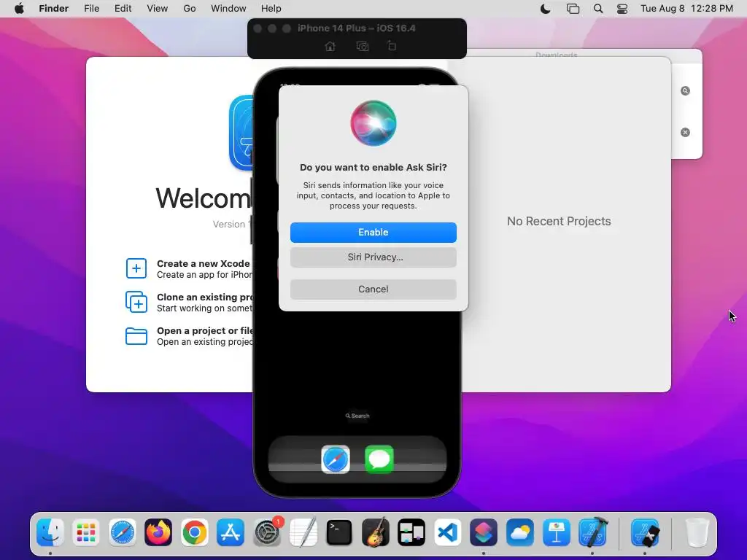Image resolution: width=747 pixels, height=560 pixels.
Task: Open Finder from the Dock
Action: pos(50,532)
